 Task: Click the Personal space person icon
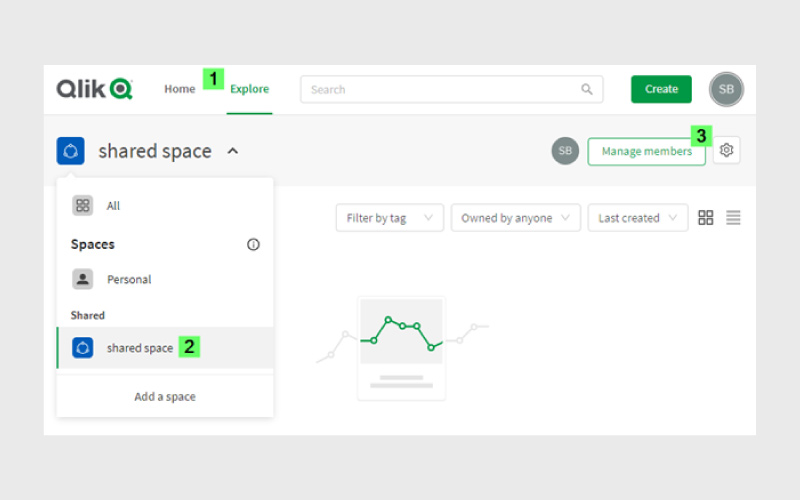(x=83, y=279)
